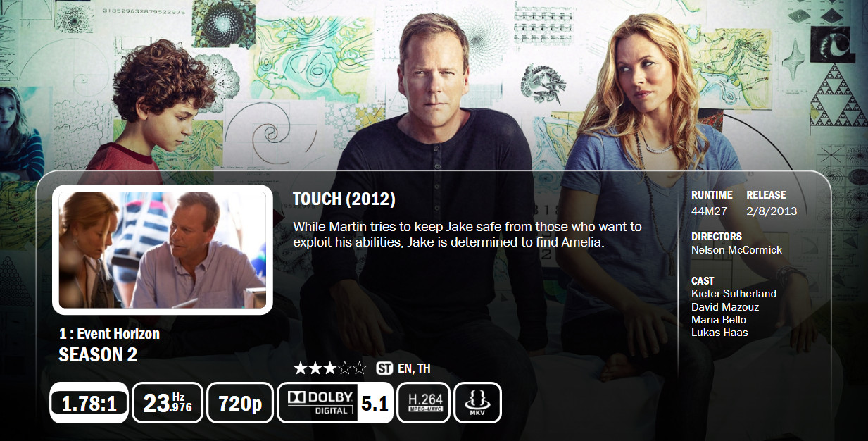Viewport: 868px width, 441px height.
Task: Click the SEASON 2 label
Action: coord(98,355)
